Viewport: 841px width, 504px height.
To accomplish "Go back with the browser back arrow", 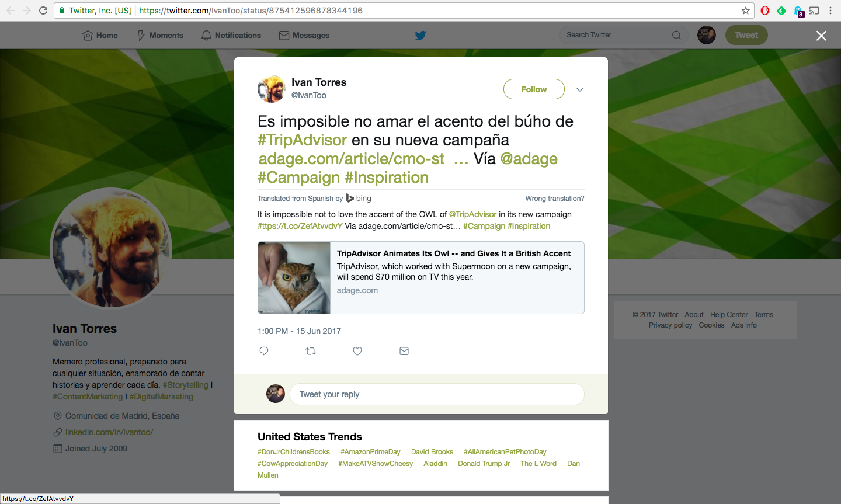I will pos(11,11).
